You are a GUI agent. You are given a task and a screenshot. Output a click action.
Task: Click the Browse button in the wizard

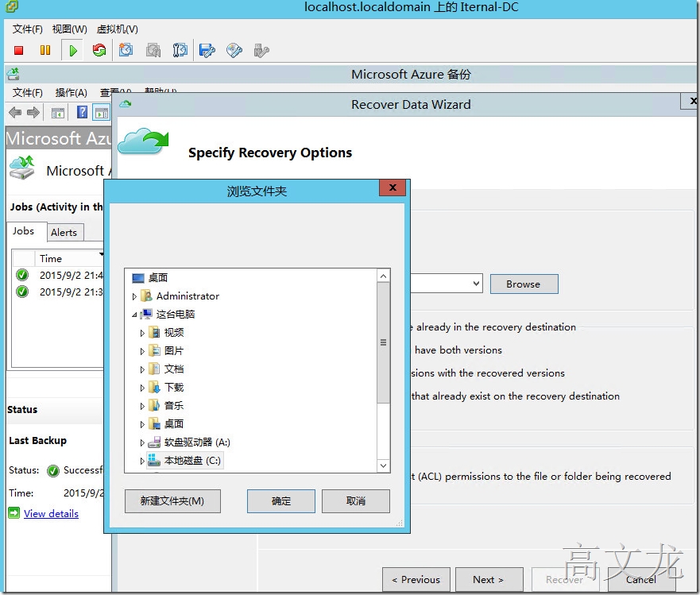click(x=524, y=284)
